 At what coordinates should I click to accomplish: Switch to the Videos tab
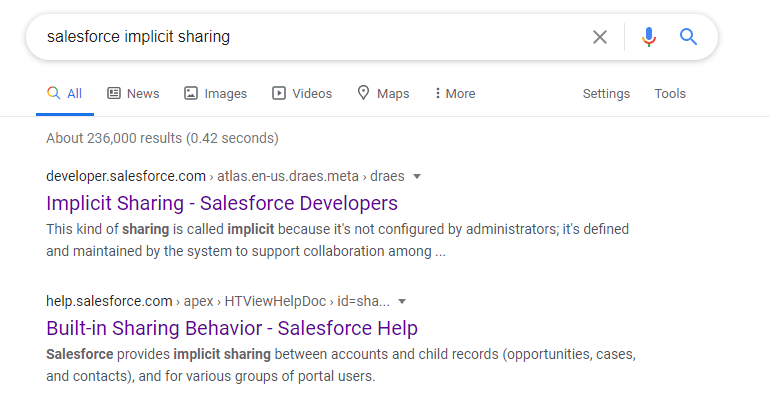(x=302, y=93)
